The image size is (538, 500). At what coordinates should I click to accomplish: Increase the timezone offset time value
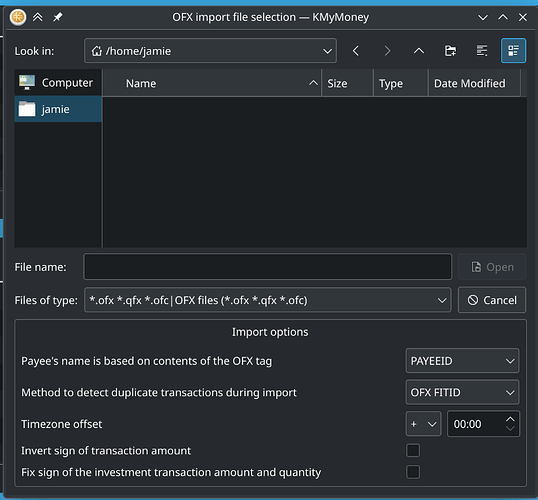coord(510,419)
